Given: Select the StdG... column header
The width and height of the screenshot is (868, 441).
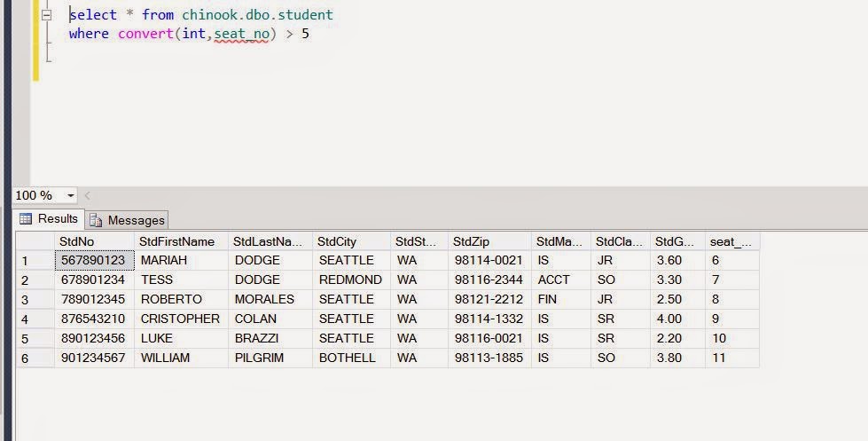Looking at the screenshot, I should [677, 241].
